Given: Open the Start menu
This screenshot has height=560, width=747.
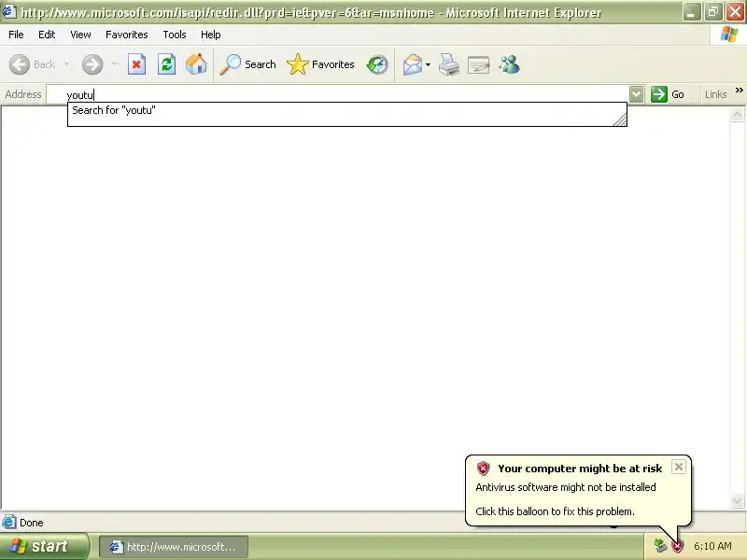Looking at the screenshot, I should click(x=44, y=546).
